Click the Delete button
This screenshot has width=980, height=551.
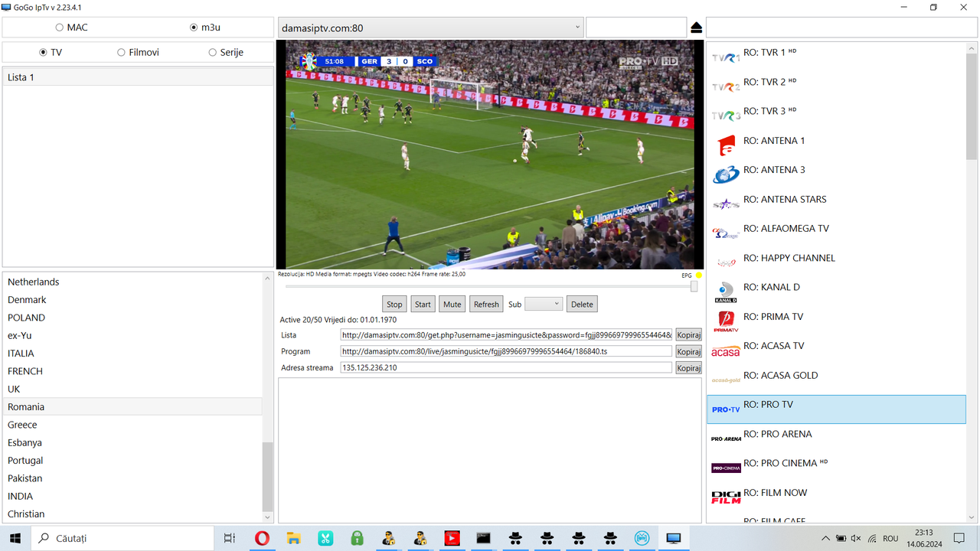582,304
